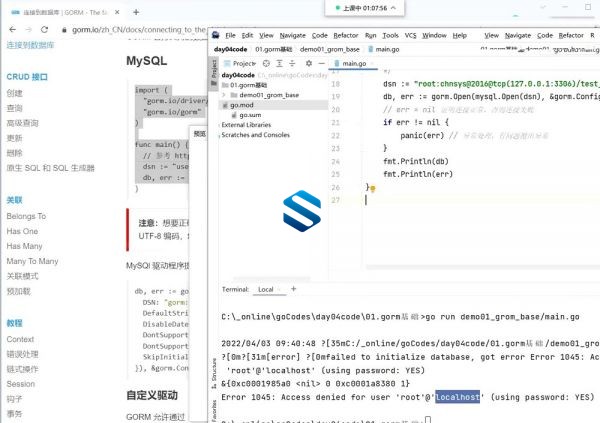This screenshot has width=600, height=423.
Task: Click browser forward arrow
Action: (29, 29)
